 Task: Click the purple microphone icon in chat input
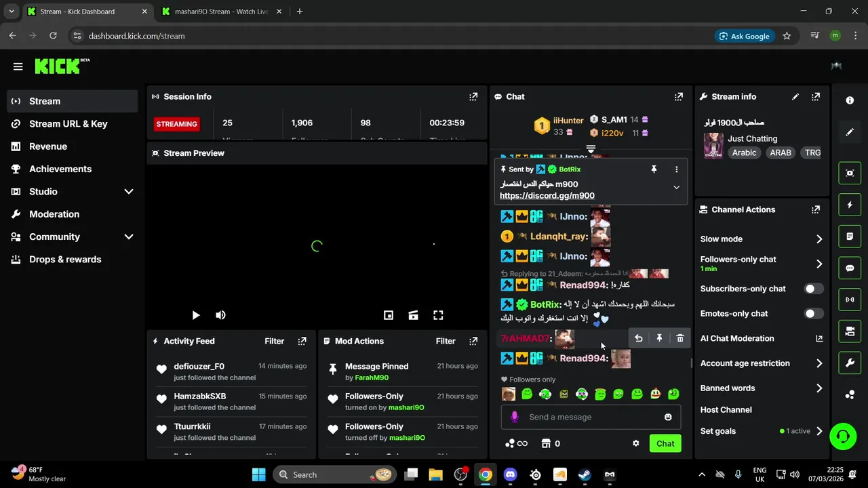click(x=515, y=417)
